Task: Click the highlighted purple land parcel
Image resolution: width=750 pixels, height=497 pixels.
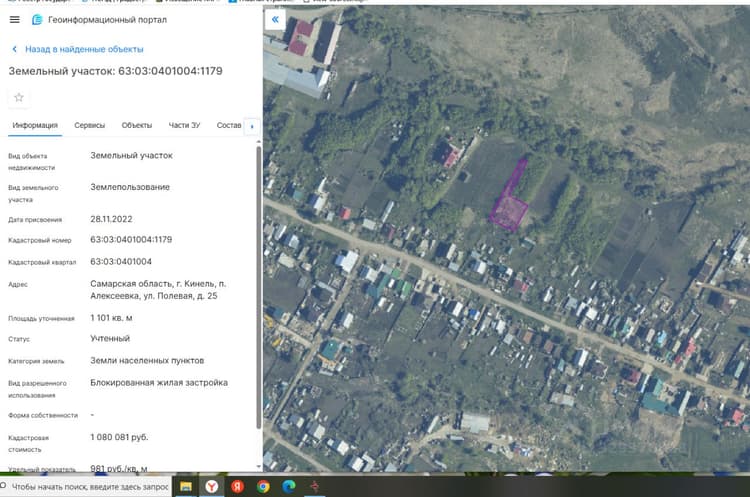Action: [x=509, y=199]
